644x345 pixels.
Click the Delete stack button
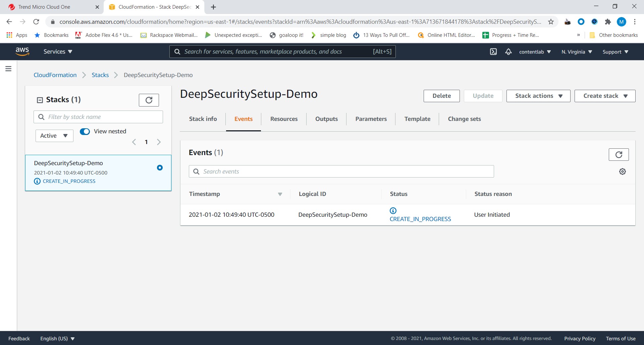click(x=441, y=96)
